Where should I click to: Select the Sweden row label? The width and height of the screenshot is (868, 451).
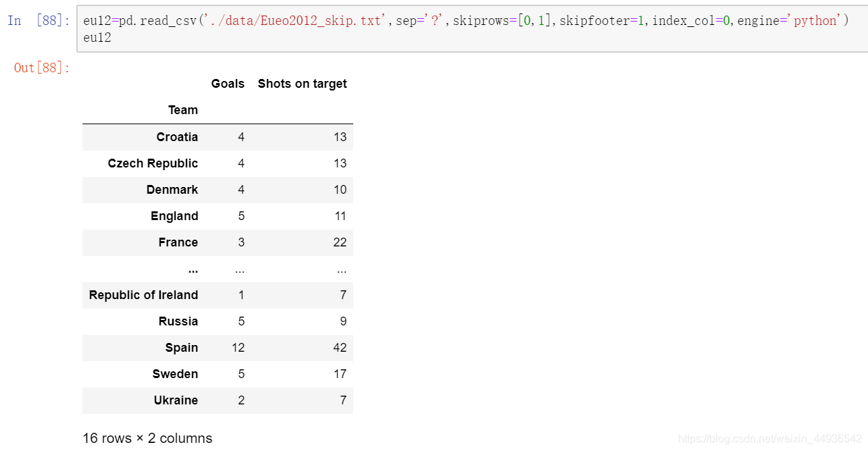(175, 374)
